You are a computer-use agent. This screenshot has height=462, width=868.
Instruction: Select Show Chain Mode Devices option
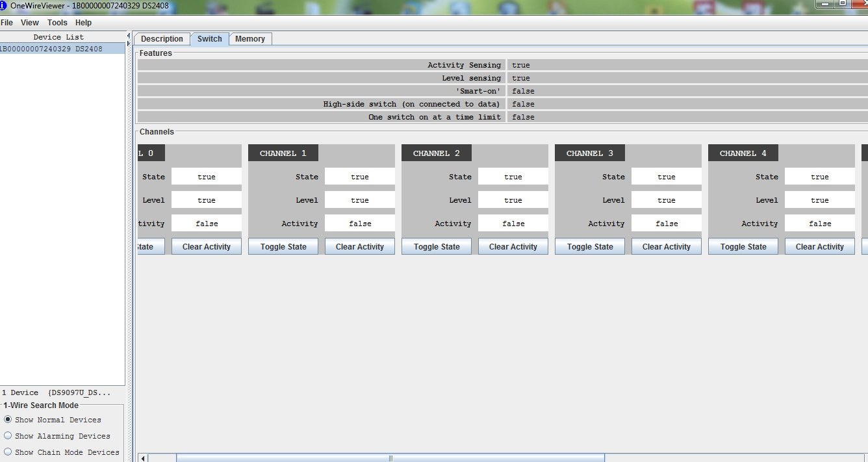click(x=8, y=452)
